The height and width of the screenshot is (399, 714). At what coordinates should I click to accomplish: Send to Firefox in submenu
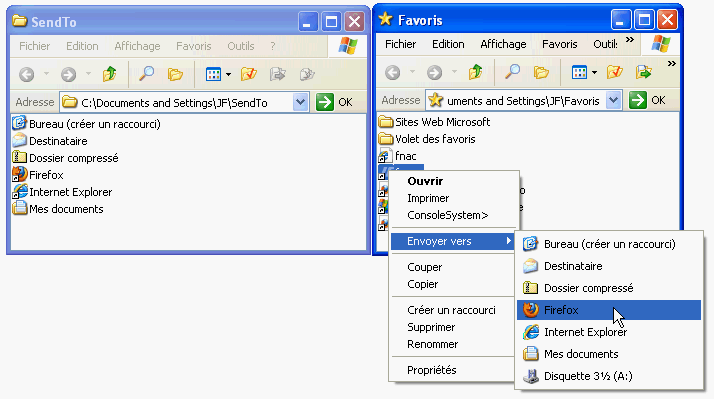coord(609,310)
